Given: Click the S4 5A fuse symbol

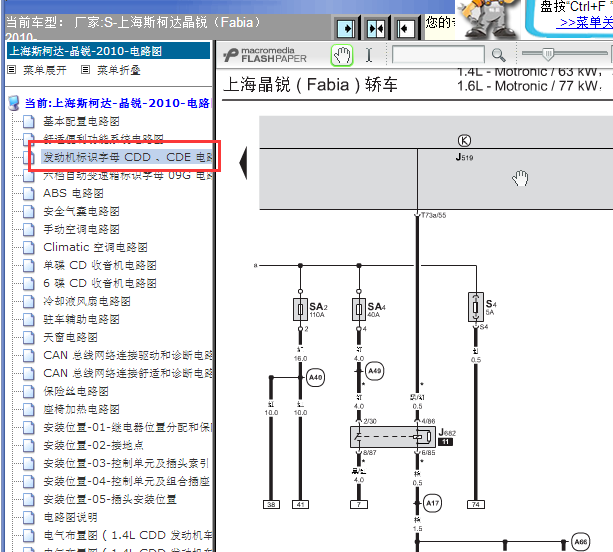Looking at the screenshot, I should click(476, 307).
